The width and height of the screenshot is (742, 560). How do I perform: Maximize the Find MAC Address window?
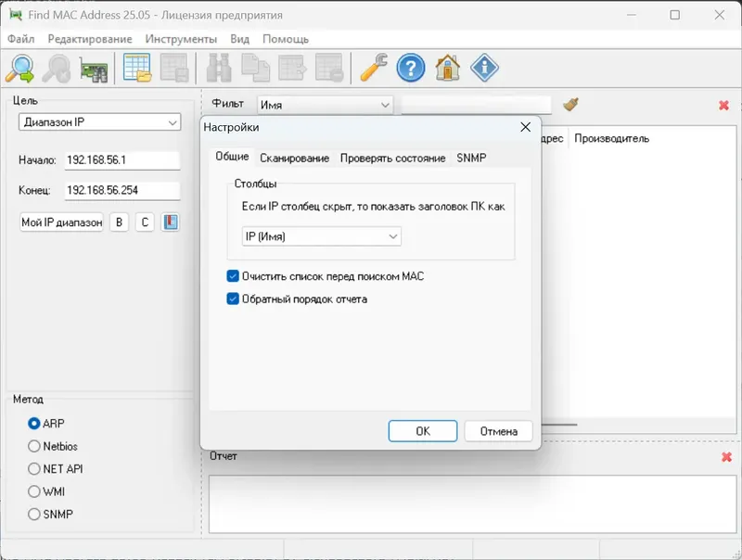[675, 15]
